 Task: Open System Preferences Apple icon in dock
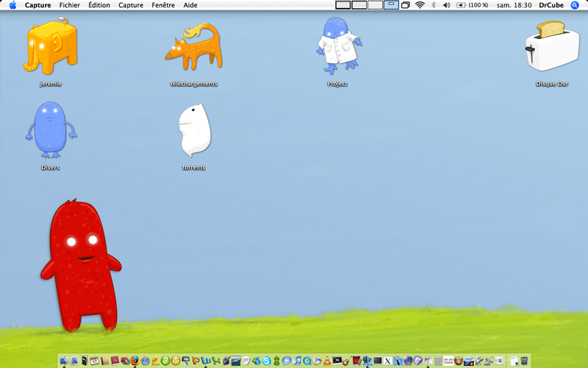[x=499, y=361]
